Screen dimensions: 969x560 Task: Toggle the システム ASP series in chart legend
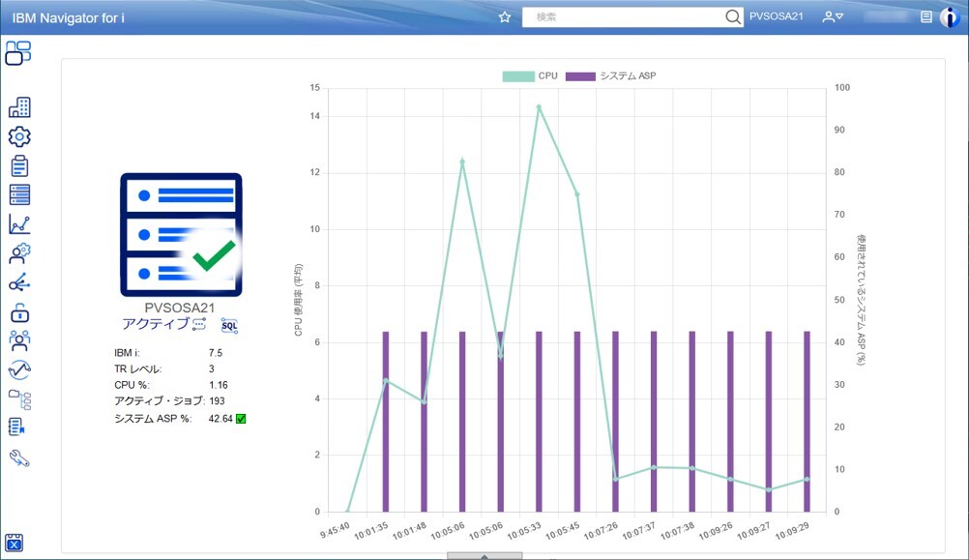click(610, 76)
